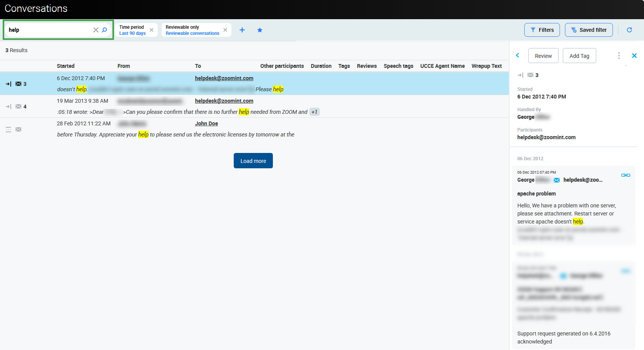
Task: Expand the +1 more matches badge
Action: pyautogui.click(x=314, y=112)
